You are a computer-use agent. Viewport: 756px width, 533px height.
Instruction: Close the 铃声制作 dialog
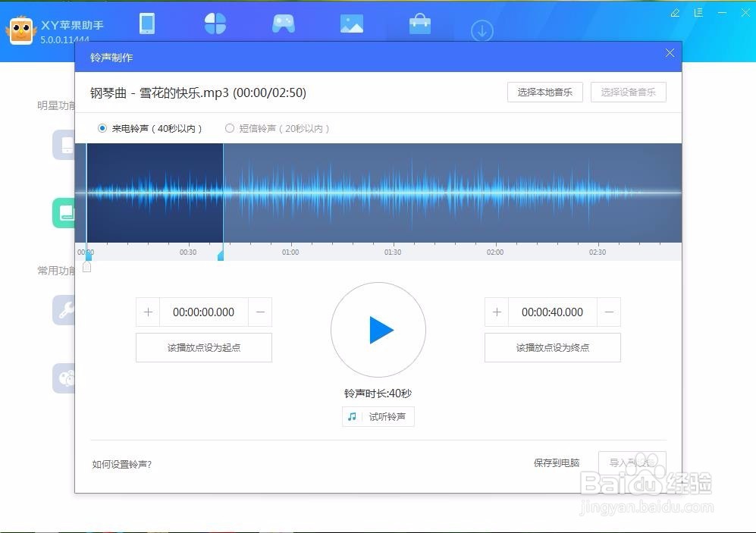point(670,53)
